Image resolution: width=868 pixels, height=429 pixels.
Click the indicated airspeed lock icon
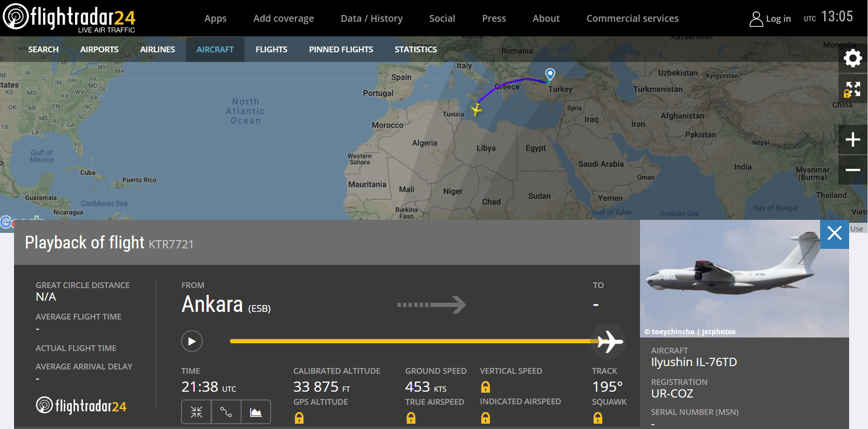tap(486, 418)
